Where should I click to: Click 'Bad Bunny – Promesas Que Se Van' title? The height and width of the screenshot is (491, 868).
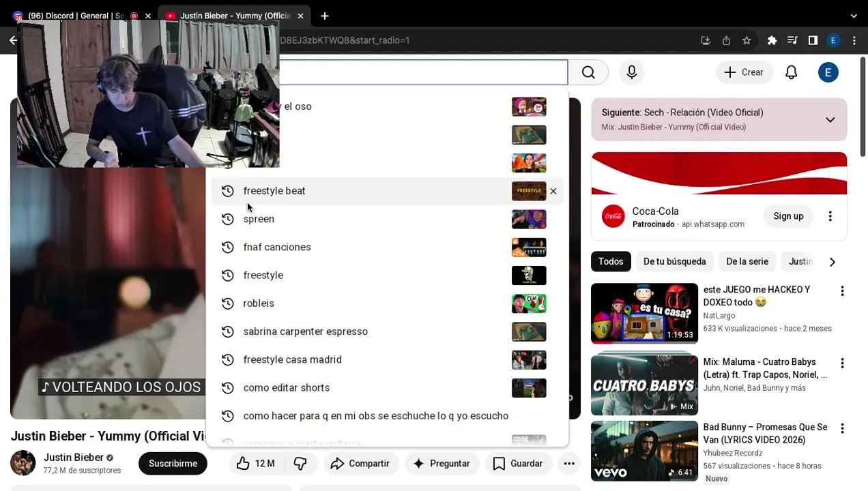pos(765,434)
